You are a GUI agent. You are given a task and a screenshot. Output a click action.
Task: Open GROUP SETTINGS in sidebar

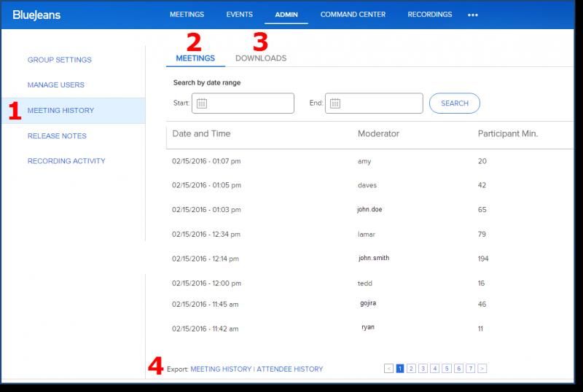[x=60, y=60]
